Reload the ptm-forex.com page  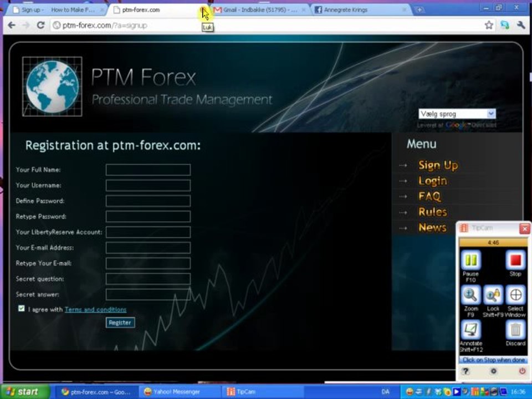40,25
